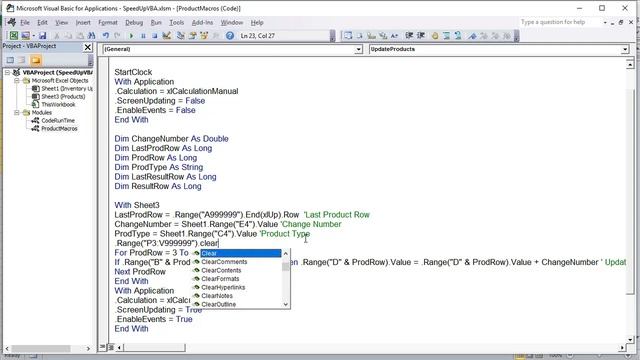Collapse the Microsoft Excel Objects folder

click(x=17, y=81)
